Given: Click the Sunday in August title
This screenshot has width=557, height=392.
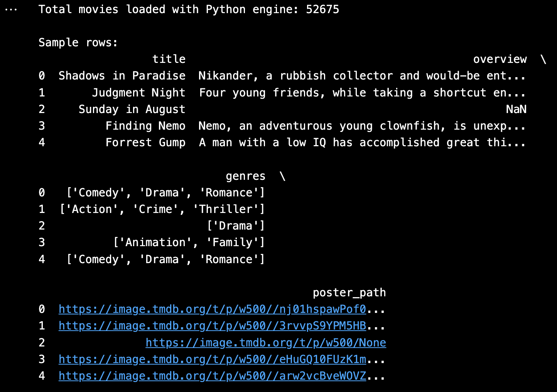Looking at the screenshot, I should (132, 110).
